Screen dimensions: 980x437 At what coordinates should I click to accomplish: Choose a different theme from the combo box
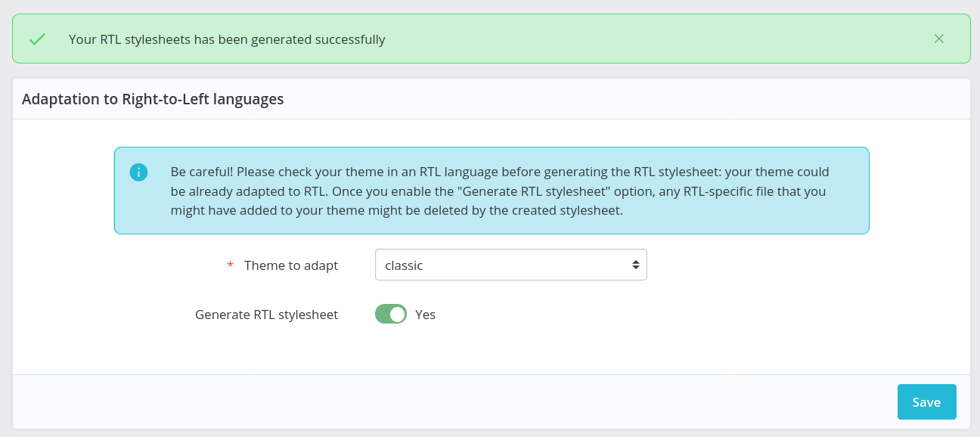(x=511, y=265)
